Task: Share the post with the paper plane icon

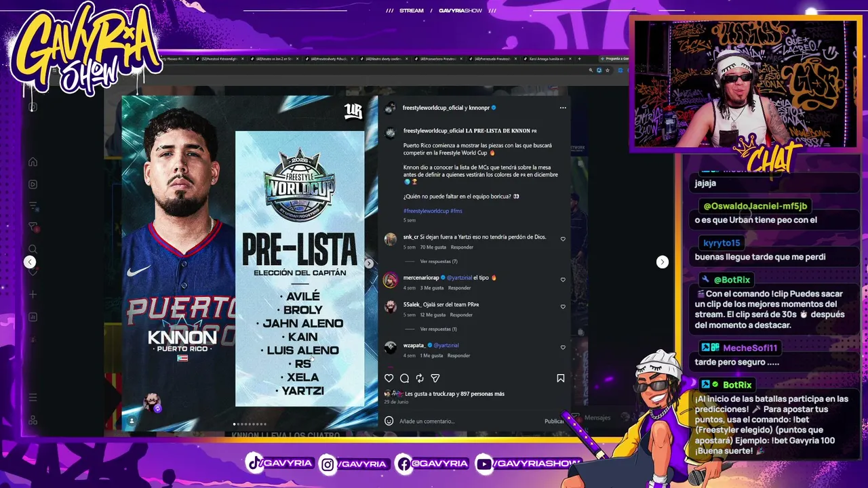Action: (435, 378)
